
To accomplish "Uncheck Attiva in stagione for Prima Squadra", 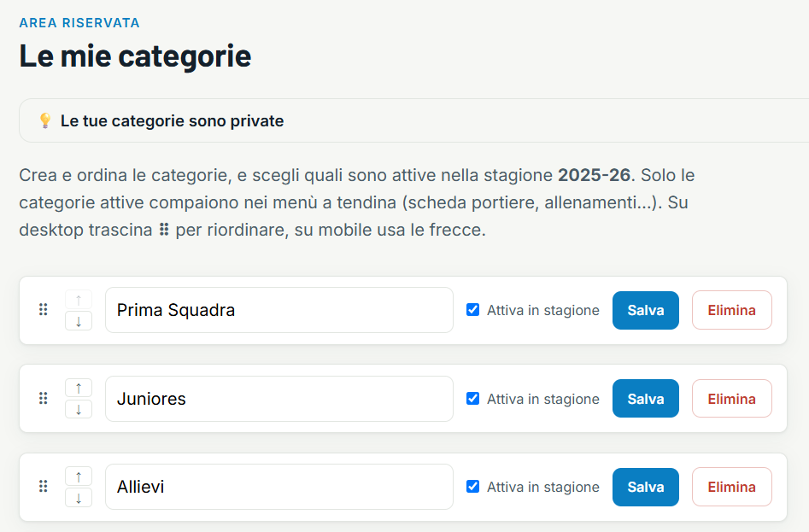I will tap(472, 310).
